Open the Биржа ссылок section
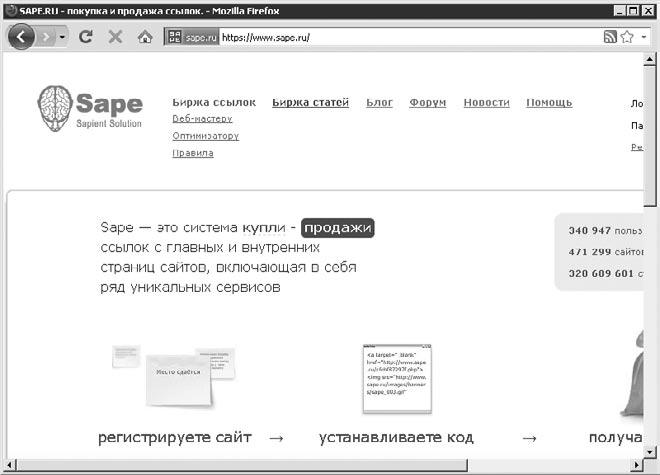The image size is (660, 475). click(x=214, y=102)
